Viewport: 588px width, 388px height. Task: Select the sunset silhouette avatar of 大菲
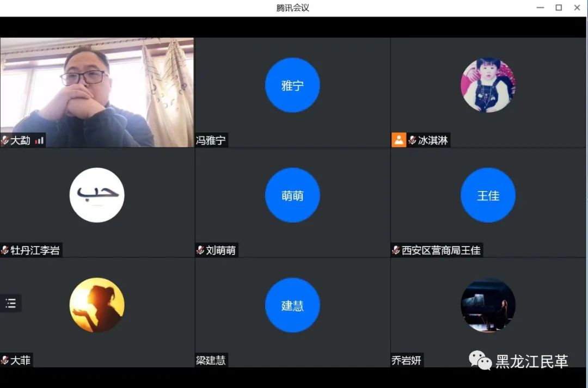97,305
